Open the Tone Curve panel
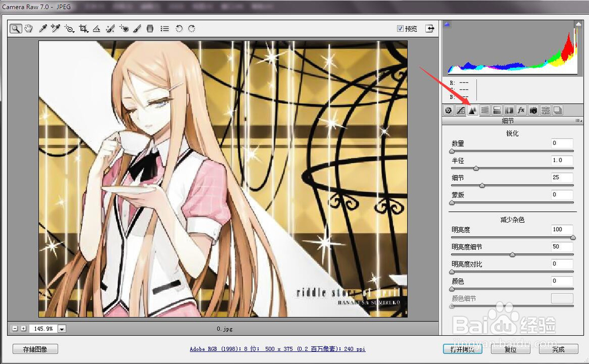 tap(462, 110)
